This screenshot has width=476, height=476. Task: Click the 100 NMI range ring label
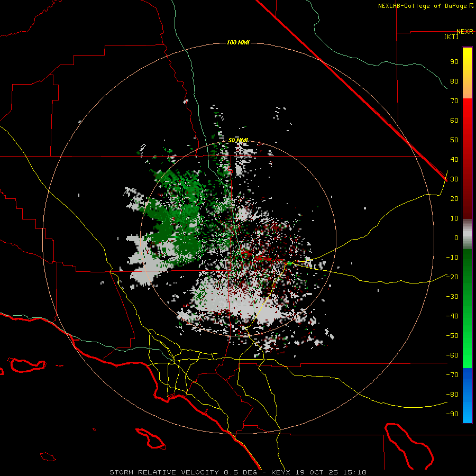238,42
